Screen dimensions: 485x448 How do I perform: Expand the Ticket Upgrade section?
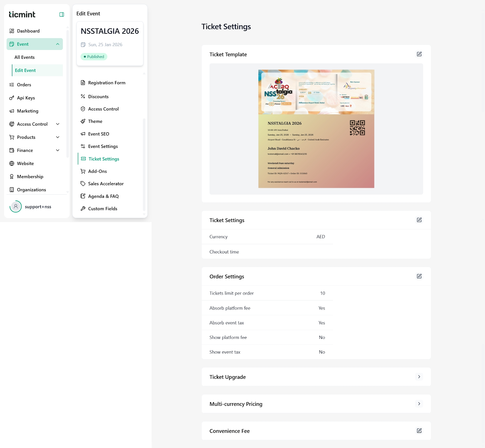[419, 377]
